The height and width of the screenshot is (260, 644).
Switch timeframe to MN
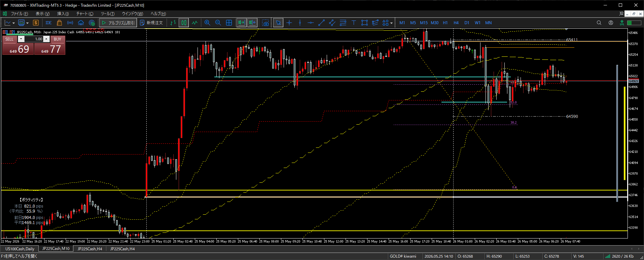coord(488,23)
